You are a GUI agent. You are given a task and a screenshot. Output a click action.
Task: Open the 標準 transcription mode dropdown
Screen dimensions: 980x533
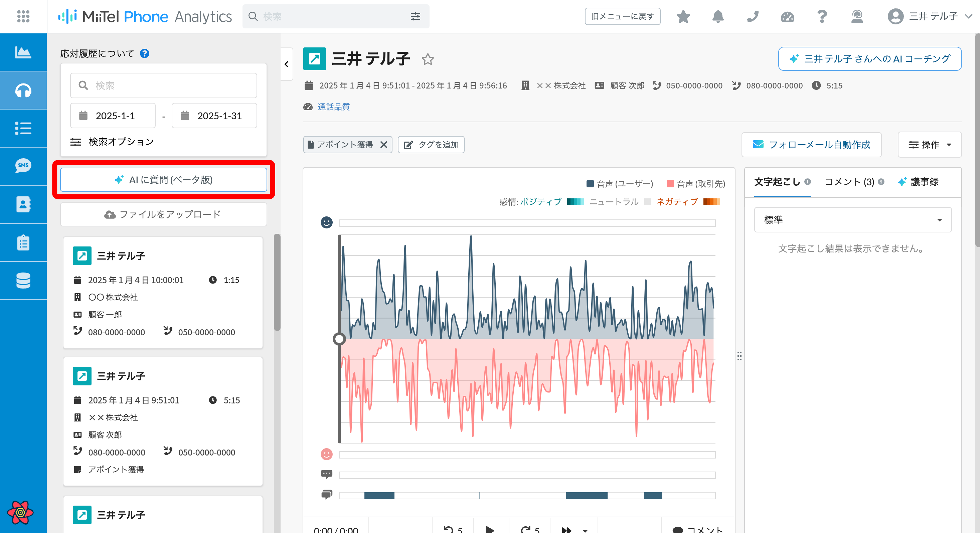(852, 220)
